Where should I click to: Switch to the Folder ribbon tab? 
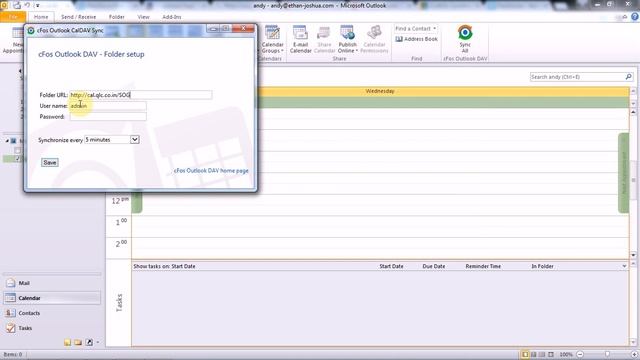117,17
